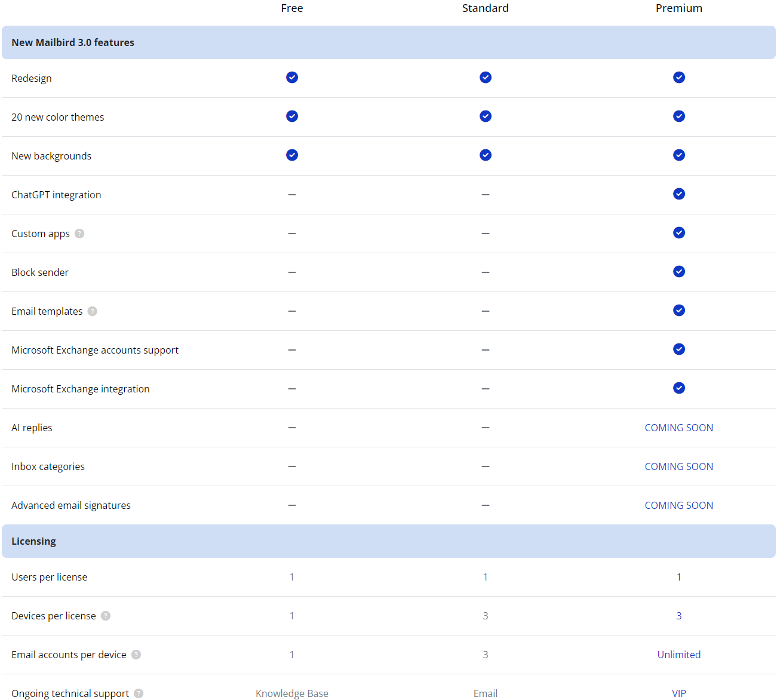Viewport: 777px width, 700px height.
Task: Click 20 new color themes label
Action: coord(58,117)
